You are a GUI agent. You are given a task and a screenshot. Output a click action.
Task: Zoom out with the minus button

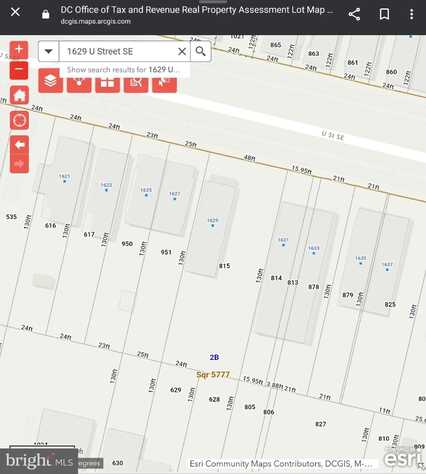19,70
